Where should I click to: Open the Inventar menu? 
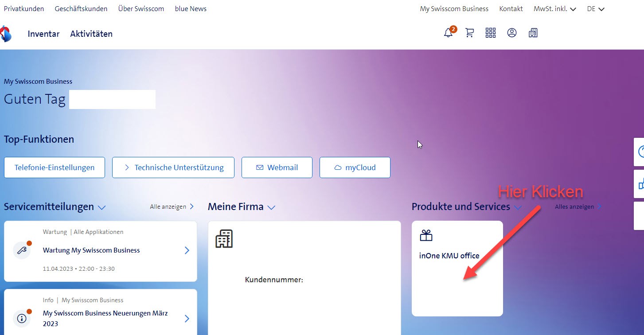pyautogui.click(x=43, y=34)
